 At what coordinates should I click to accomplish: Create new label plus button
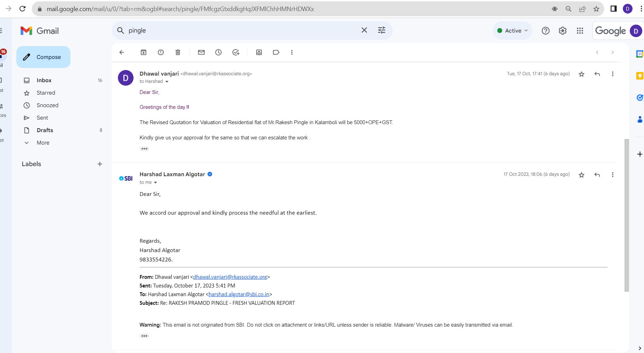tap(100, 164)
